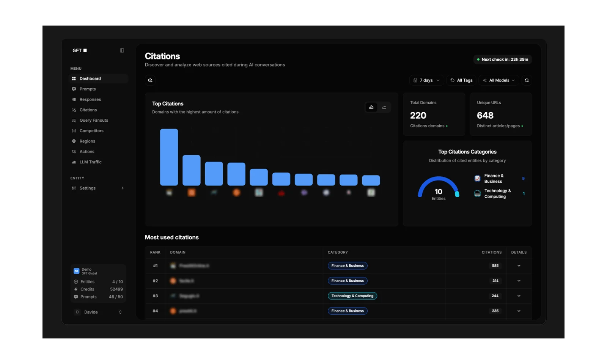
Task: Click the Query Fanouts icon in sidebar
Action: pos(74,120)
